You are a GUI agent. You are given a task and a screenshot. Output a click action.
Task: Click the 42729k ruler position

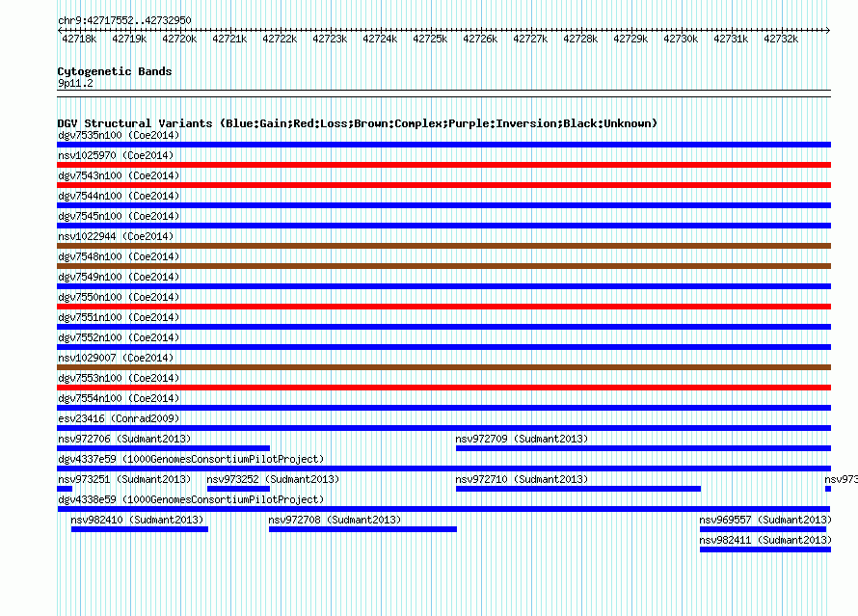630,39
